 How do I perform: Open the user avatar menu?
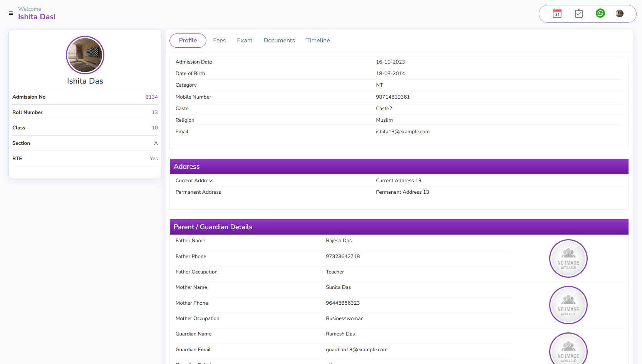[x=619, y=13]
